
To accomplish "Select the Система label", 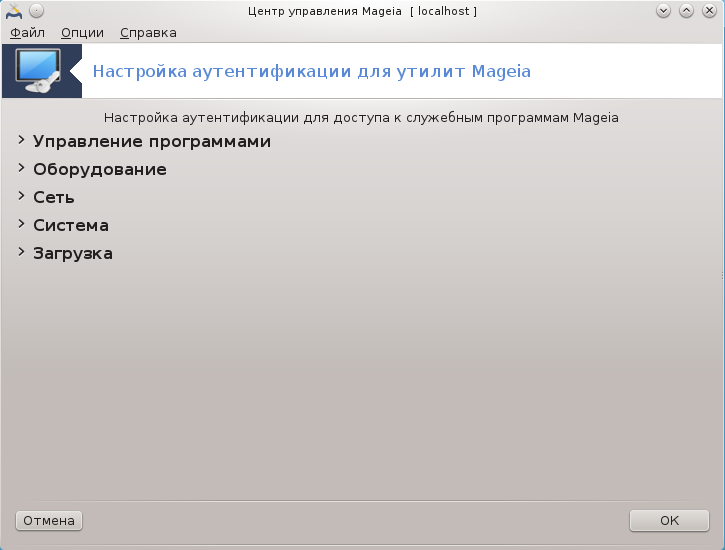I will (x=71, y=226).
